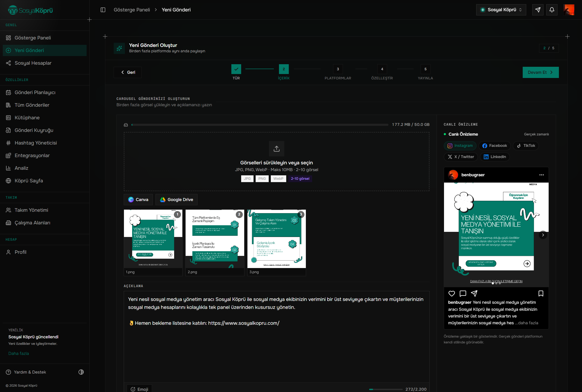This screenshot has width=582, height=392.
Task: Click benbugraer username in preview header
Action: tap(473, 175)
